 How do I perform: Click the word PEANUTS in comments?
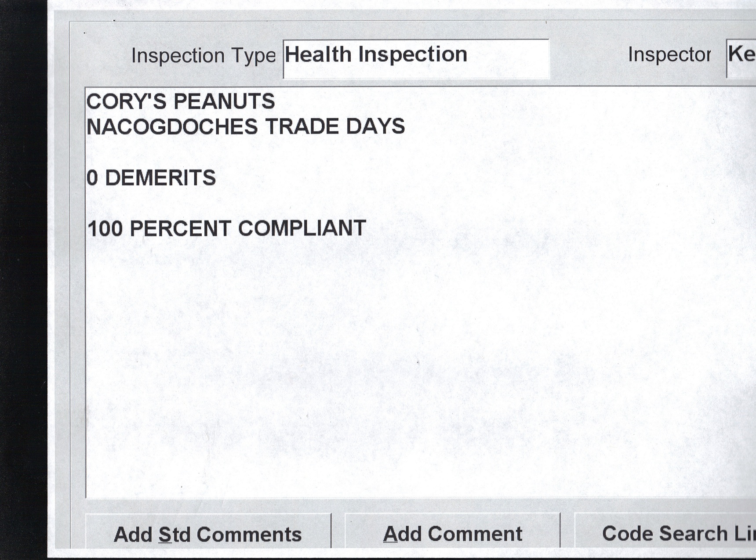[x=224, y=101]
